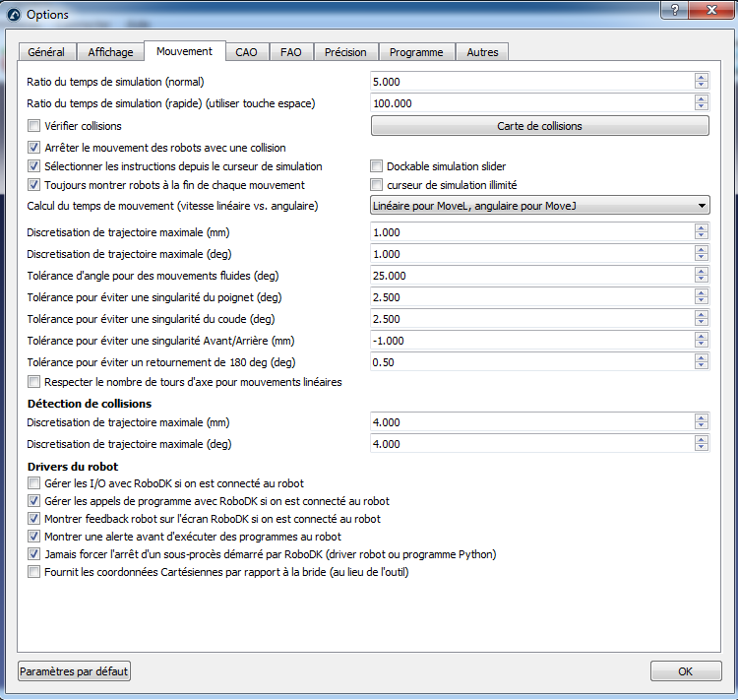Disable Montrer une alerte avant d'exécuter

[33, 537]
